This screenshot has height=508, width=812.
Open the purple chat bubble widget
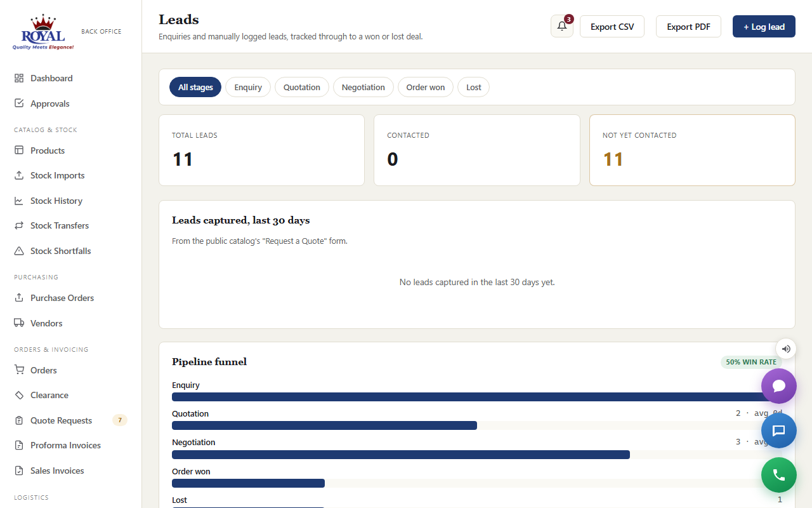click(x=779, y=386)
